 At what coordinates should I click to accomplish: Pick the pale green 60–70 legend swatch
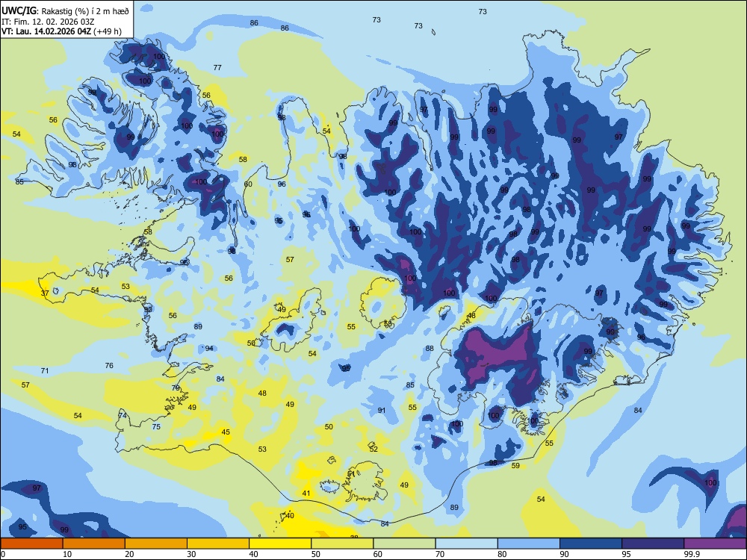(404, 544)
